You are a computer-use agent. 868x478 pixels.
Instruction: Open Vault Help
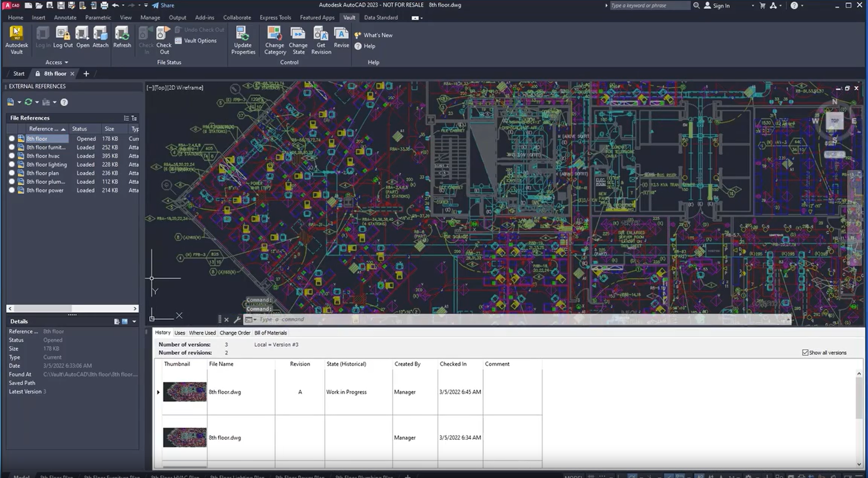(x=365, y=46)
